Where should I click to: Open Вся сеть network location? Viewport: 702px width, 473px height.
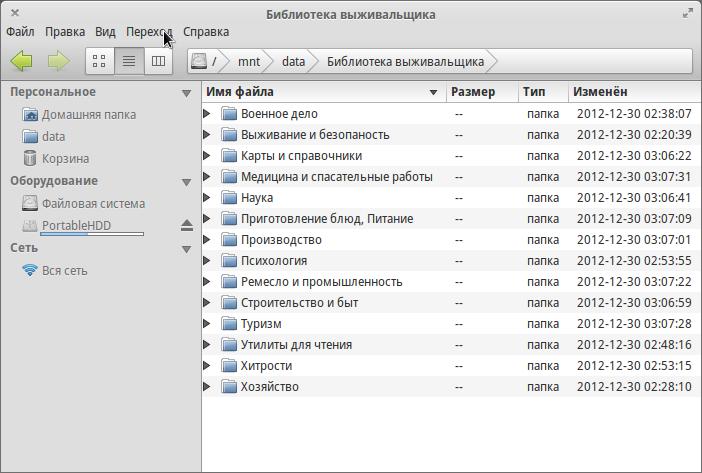64,270
